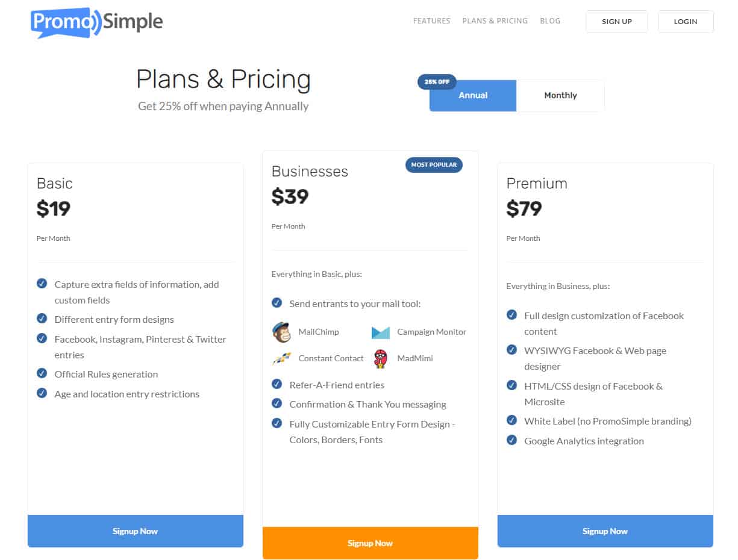
Task: Click the checkmark beside Refer-A-Friend entries
Action: click(x=277, y=384)
